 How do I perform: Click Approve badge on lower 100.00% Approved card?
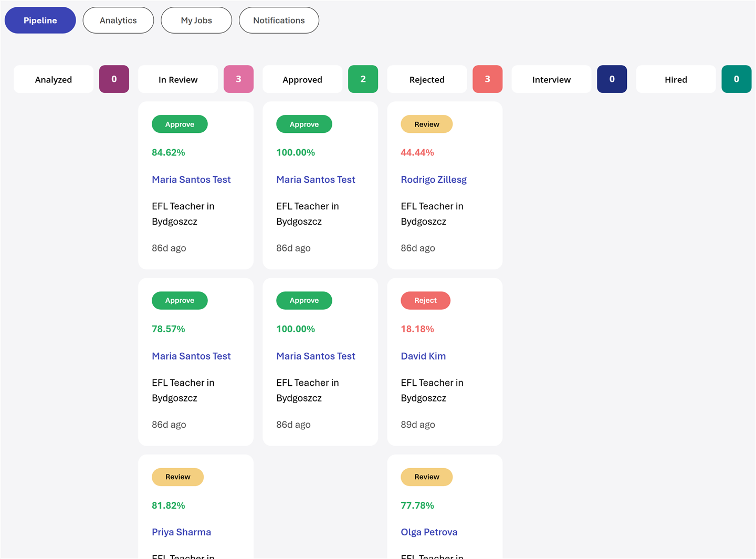[x=304, y=301]
